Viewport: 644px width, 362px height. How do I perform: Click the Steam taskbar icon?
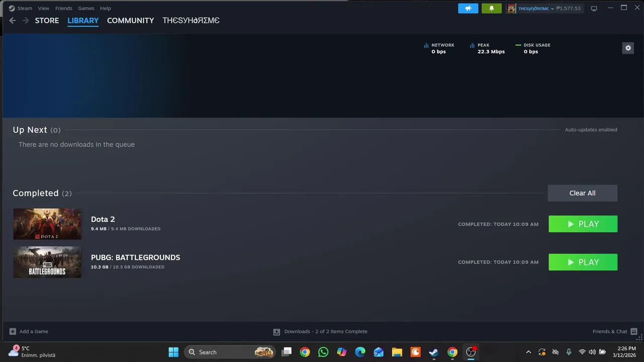(x=434, y=352)
